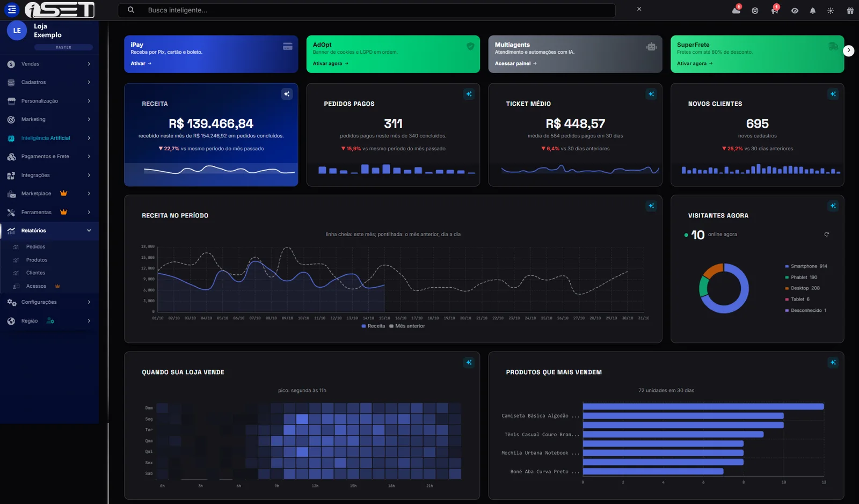Click Ativar agora on the AdOpt banner
The width and height of the screenshot is (859, 504).
331,63
